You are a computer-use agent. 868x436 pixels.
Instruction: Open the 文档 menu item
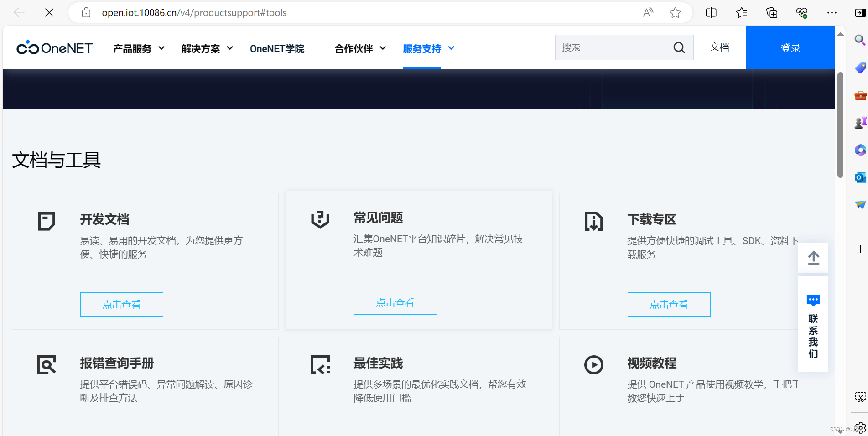pos(719,47)
